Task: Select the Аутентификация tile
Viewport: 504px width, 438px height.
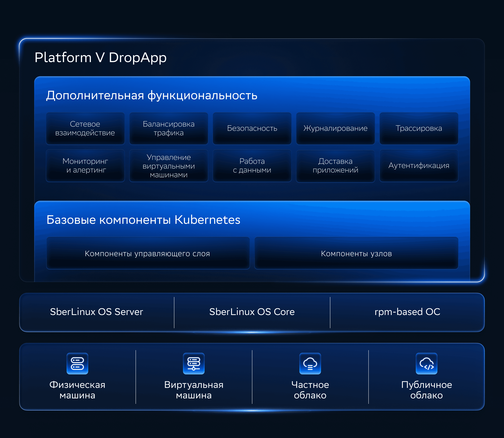Action: click(x=419, y=166)
